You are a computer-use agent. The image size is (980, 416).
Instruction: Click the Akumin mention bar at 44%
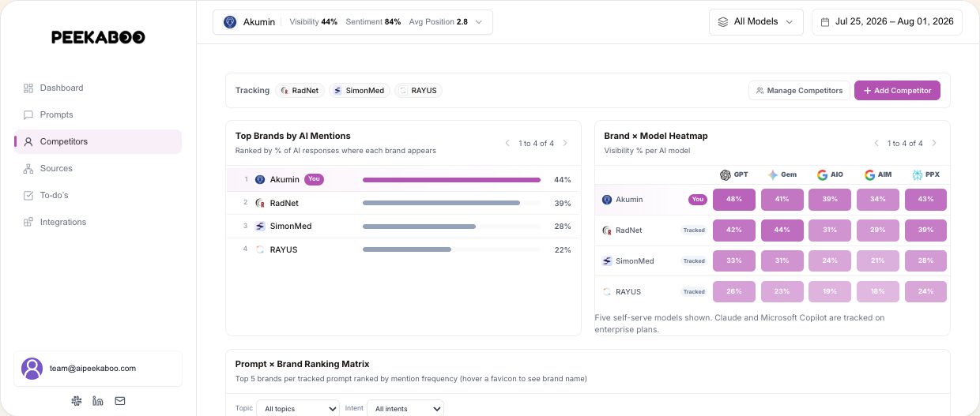point(451,180)
